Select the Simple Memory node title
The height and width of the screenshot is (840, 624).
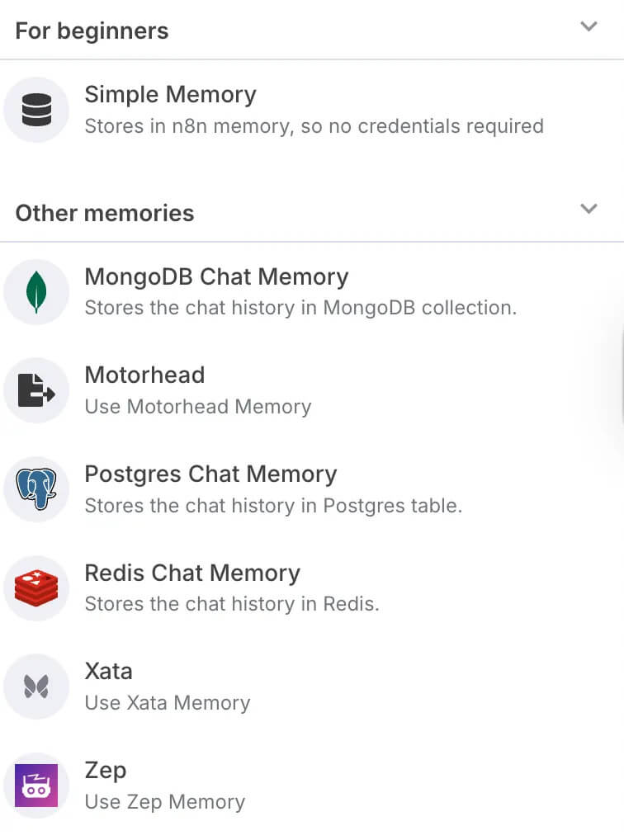pos(171,95)
